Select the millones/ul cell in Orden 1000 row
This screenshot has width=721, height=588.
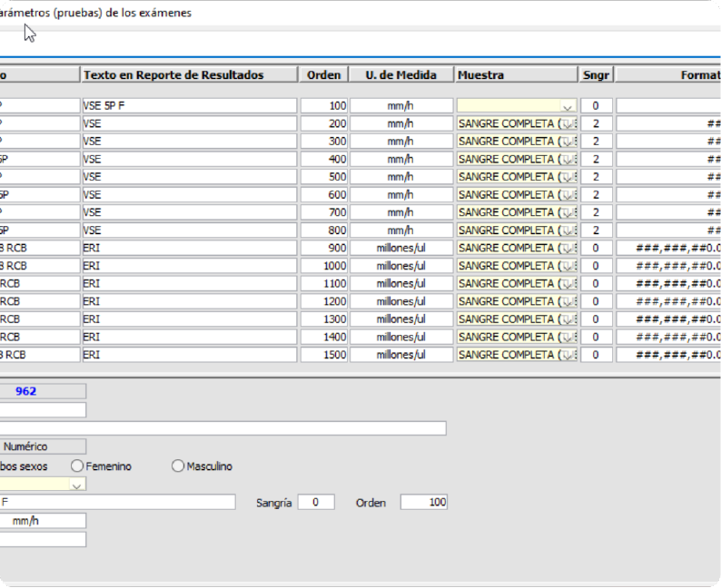tap(400, 266)
